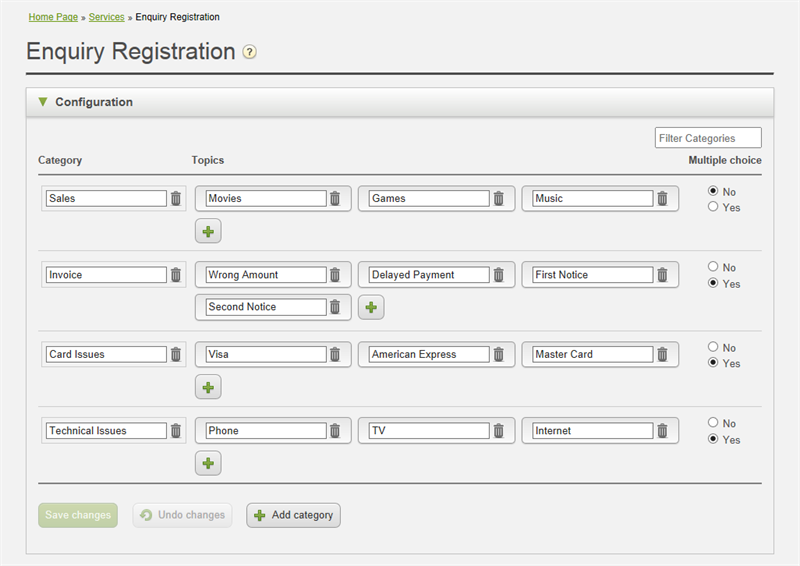
Task: Select Yes for Sales multiple choice
Action: [713, 207]
